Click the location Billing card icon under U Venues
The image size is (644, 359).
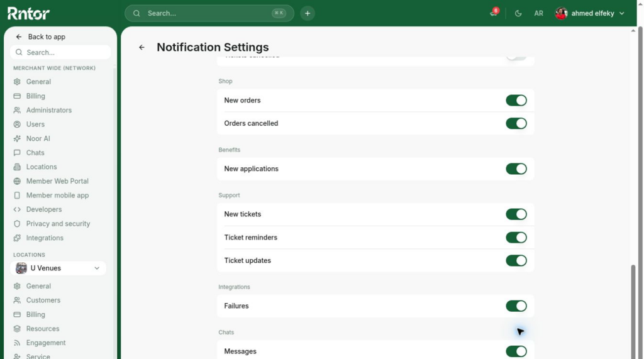17,314
